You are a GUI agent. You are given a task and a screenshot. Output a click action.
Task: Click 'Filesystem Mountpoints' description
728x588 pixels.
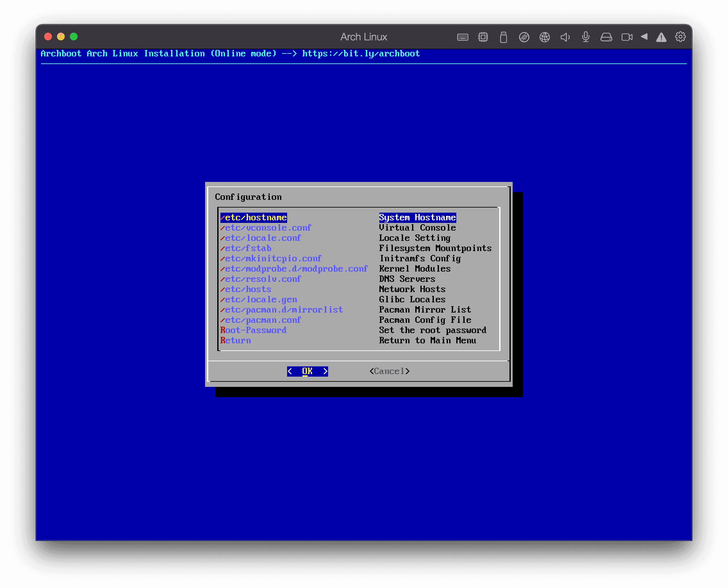[435, 248]
